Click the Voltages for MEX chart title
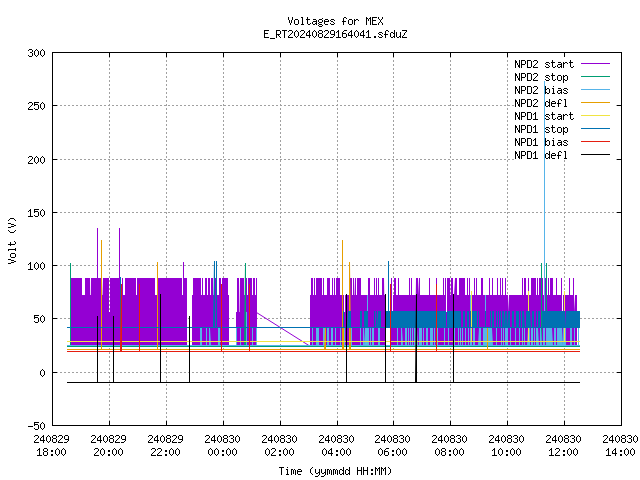The height and width of the screenshot is (480, 640). click(335, 21)
